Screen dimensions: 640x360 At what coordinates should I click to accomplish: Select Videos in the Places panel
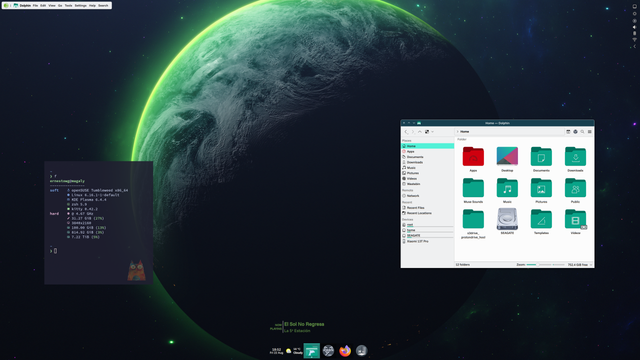click(427, 178)
